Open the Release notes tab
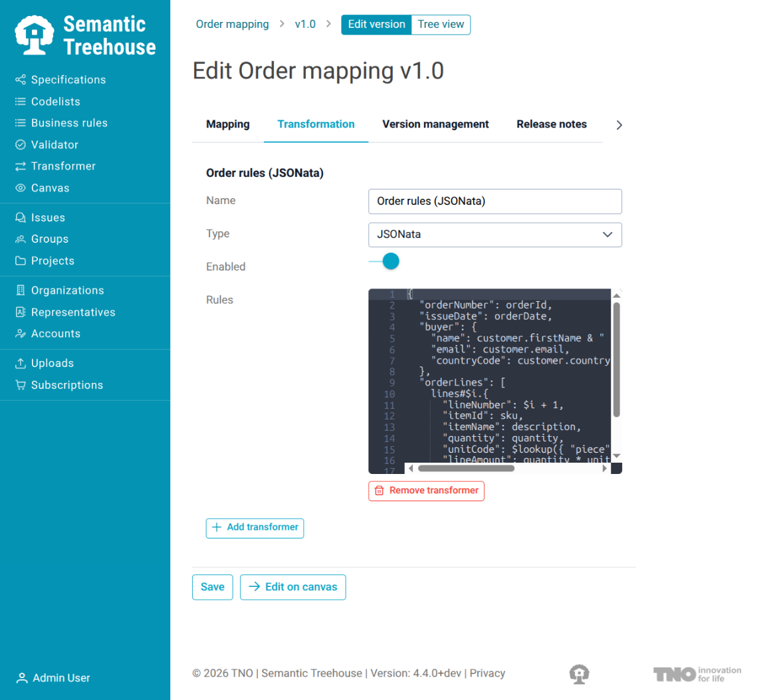Viewport: 763px width, 700px height. [552, 124]
